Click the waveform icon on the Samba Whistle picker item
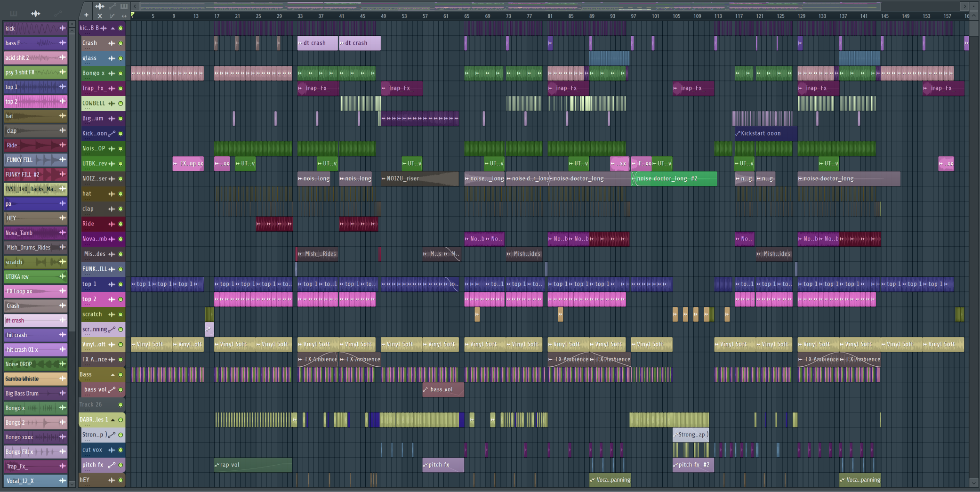The width and height of the screenshot is (980, 492). pos(62,379)
